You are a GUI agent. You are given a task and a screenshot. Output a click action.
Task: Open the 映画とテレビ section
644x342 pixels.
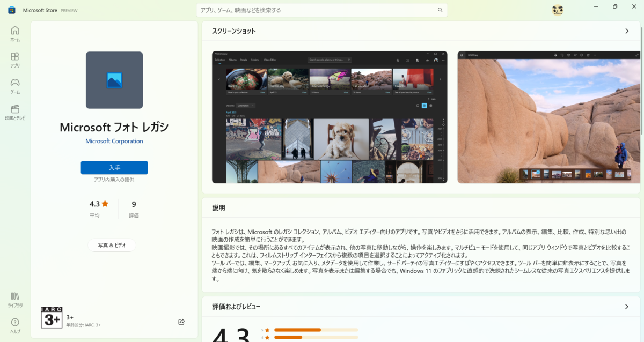(x=15, y=113)
